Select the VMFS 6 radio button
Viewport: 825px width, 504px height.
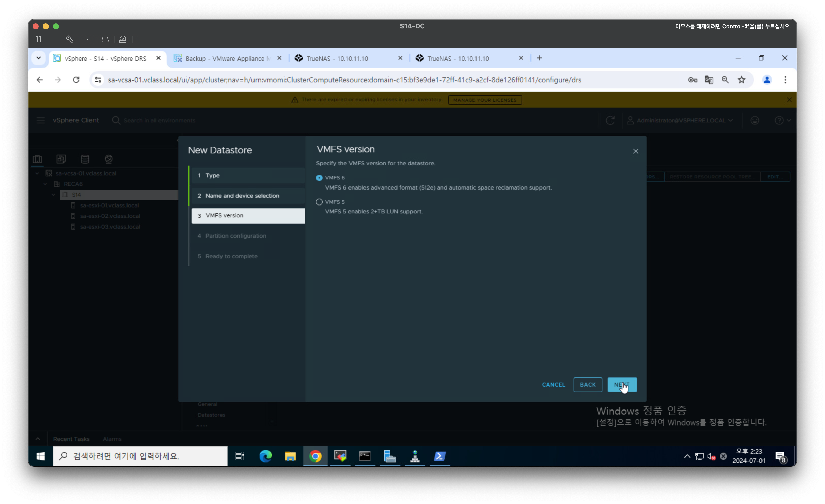(x=319, y=178)
